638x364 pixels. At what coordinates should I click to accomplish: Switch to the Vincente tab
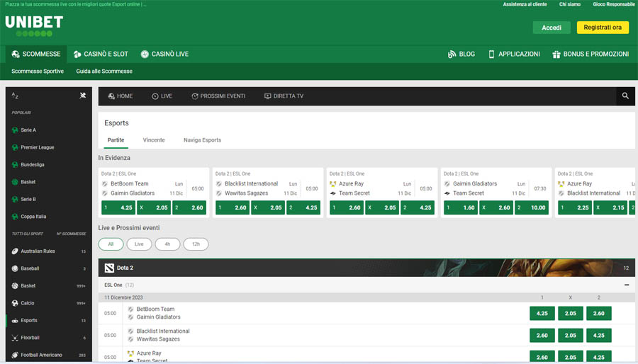point(154,140)
